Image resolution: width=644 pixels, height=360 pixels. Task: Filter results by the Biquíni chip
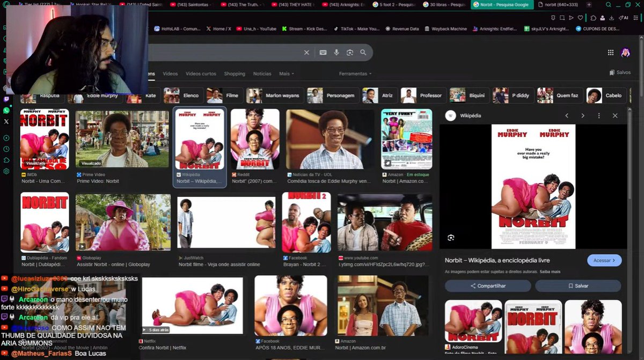(470, 95)
